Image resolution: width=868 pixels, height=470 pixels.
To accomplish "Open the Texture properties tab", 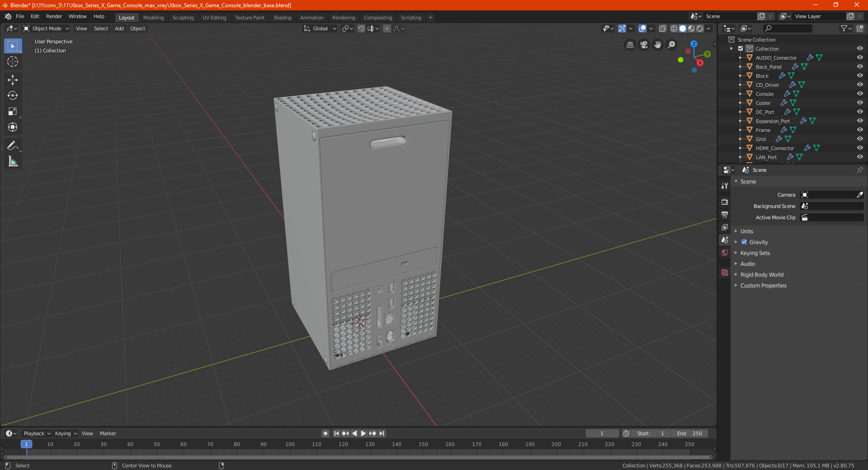I will [725, 273].
